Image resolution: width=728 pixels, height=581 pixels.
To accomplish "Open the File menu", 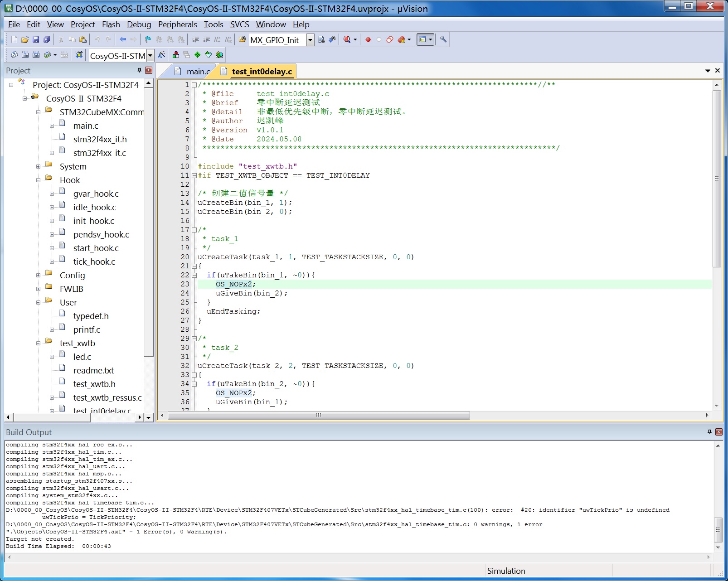I will (x=14, y=24).
